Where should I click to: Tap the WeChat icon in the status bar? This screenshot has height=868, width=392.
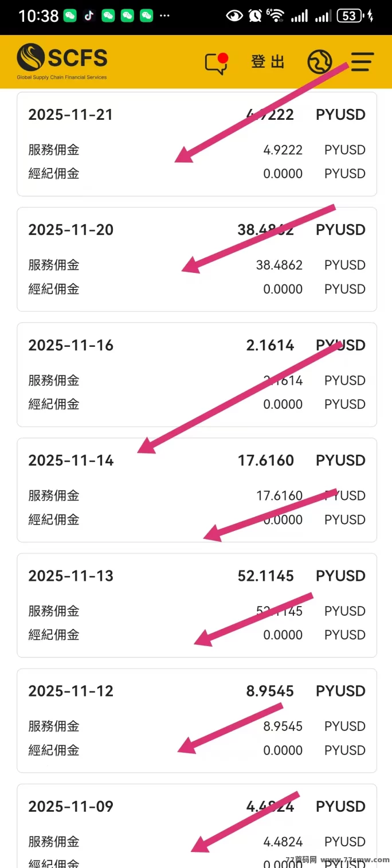[x=69, y=15]
